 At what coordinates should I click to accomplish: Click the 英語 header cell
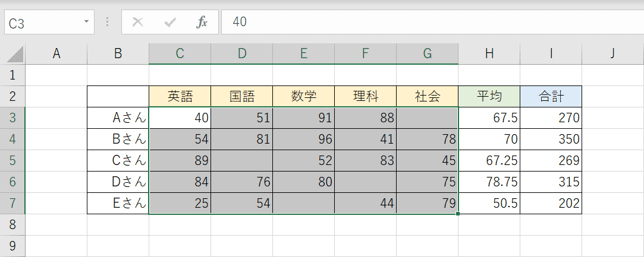180,96
